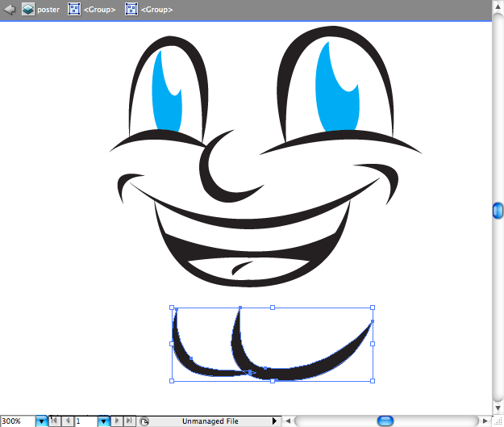This screenshot has height=427, width=504.
Task: Open the artboard number dropdown arrow
Action: pyautogui.click(x=103, y=421)
